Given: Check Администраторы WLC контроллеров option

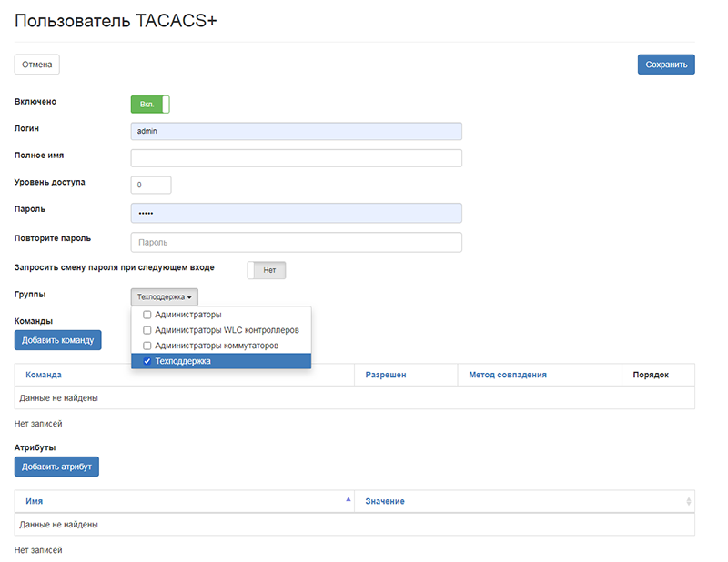Looking at the screenshot, I should coord(147,330).
